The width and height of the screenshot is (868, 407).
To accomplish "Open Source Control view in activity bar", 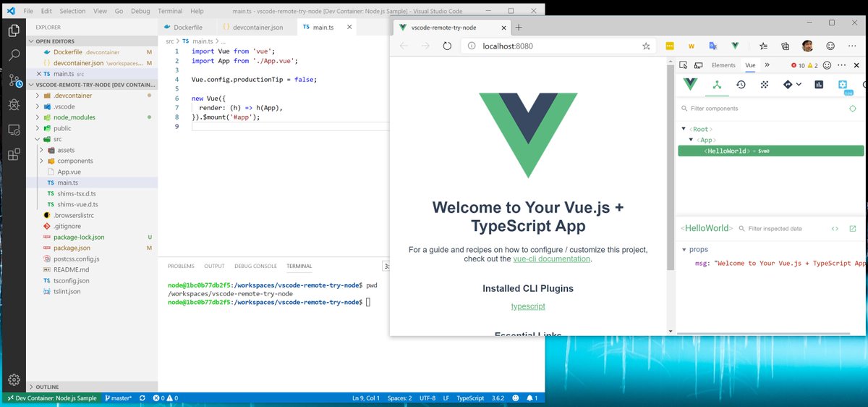I will pyautogui.click(x=14, y=80).
